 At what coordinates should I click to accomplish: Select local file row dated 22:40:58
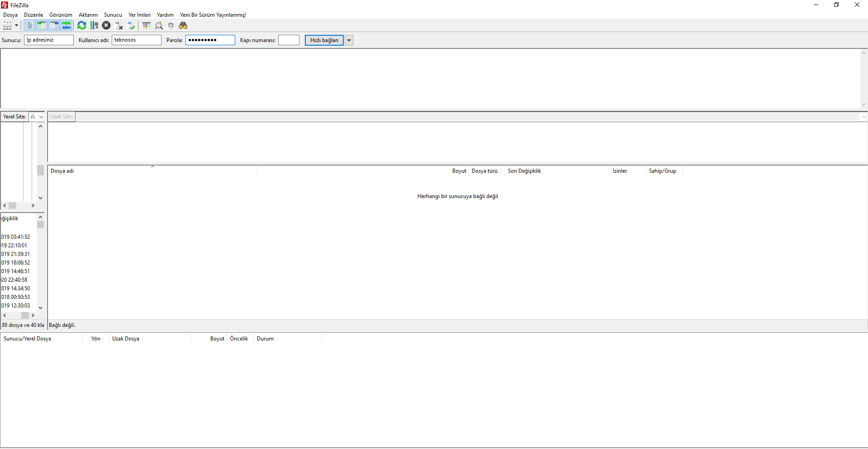click(x=19, y=280)
